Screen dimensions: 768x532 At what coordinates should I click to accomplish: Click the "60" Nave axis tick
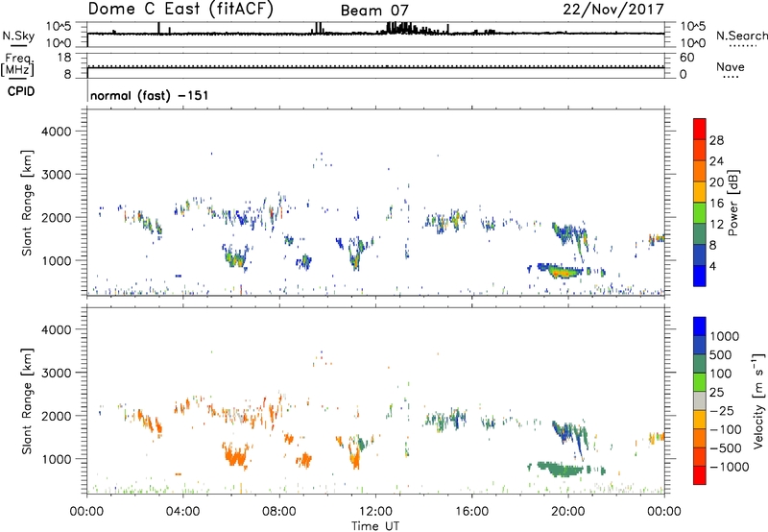tap(686, 58)
